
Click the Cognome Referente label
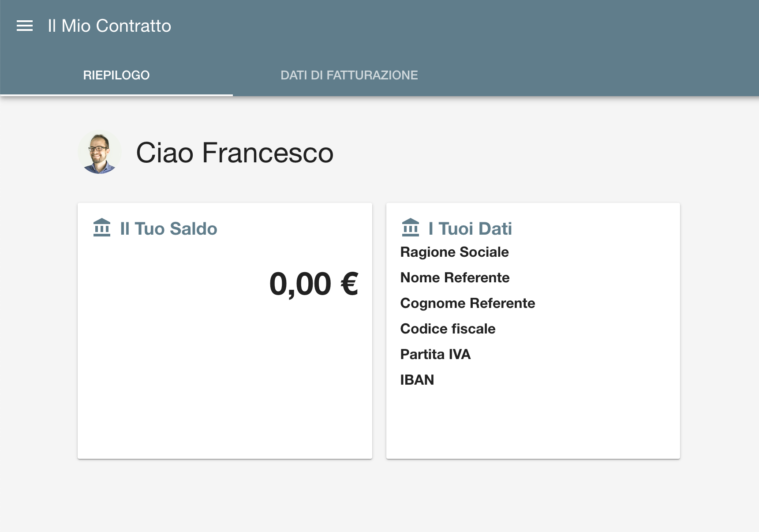click(x=467, y=303)
